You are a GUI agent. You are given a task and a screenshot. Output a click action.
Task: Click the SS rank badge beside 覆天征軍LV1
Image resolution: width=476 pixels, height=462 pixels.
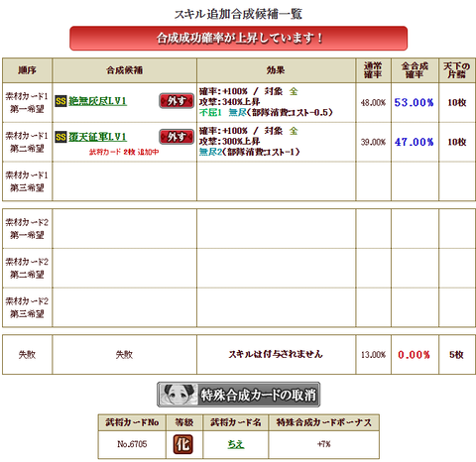[60, 137]
